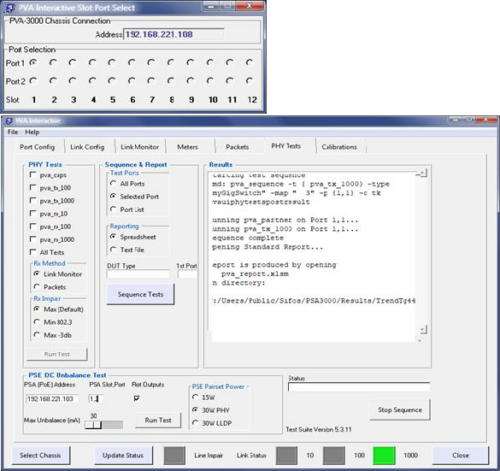
Task: Click the Select Chassis button
Action: (x=40, y=455)
